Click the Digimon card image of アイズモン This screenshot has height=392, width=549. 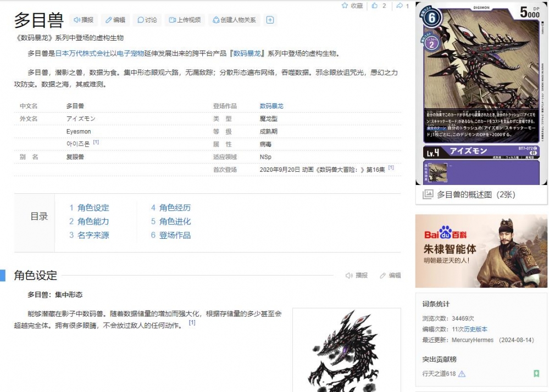pyautogui.click(x=481, y=91)
